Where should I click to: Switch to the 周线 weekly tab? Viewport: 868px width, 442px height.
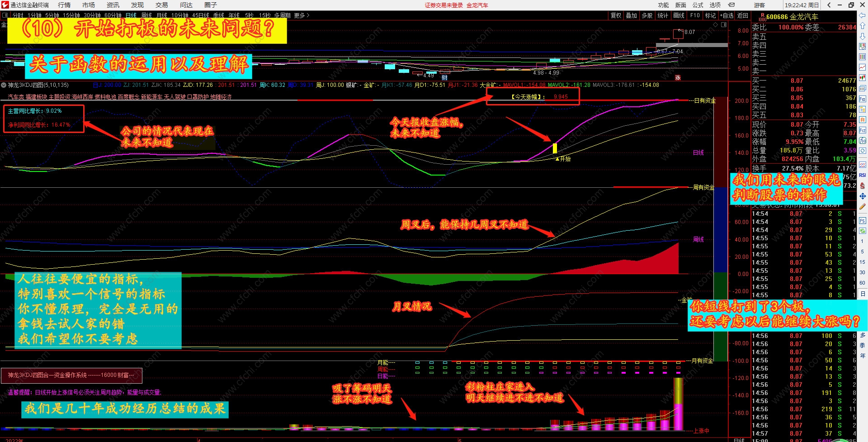tap(146, 15)
